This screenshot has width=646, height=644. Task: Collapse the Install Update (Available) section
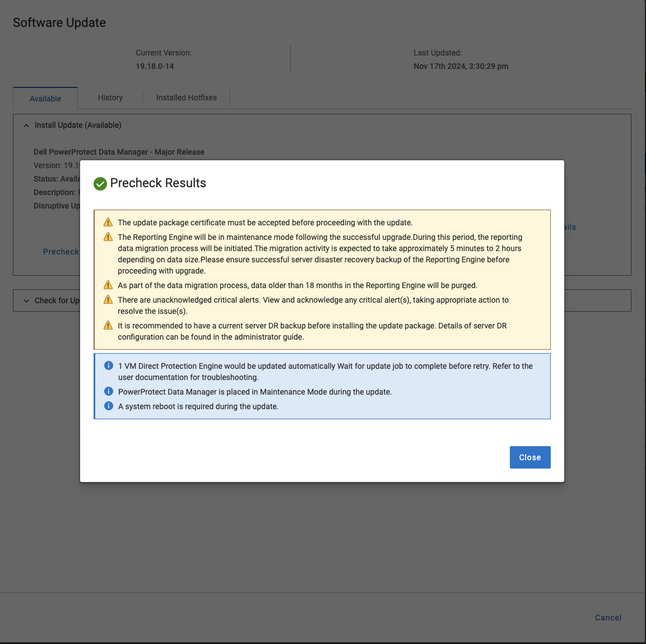[26, 125]
